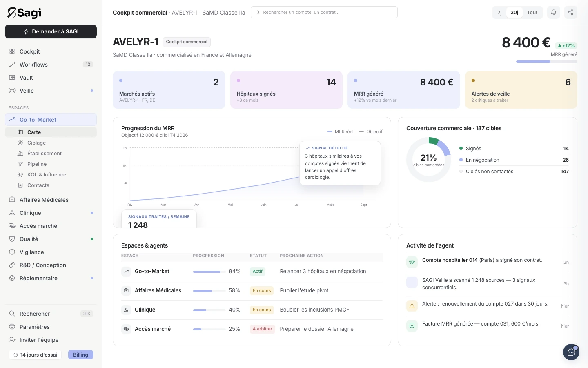Click the Qualité shield icon
This screenshot has height=368, width=588.
point(12,239)
